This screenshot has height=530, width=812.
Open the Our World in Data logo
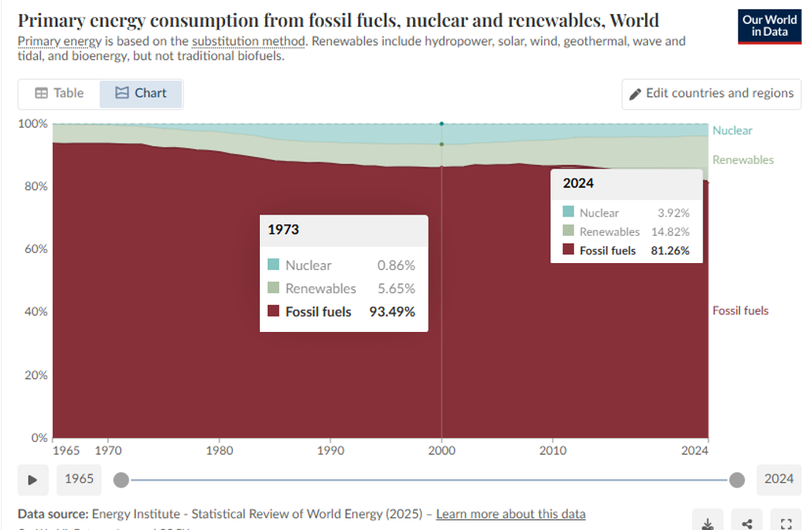(x=769, y=26)
